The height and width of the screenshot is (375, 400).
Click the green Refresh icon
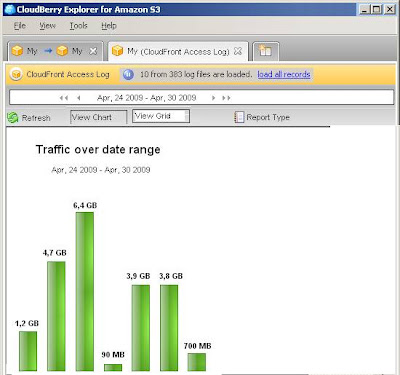coord(13,118)
